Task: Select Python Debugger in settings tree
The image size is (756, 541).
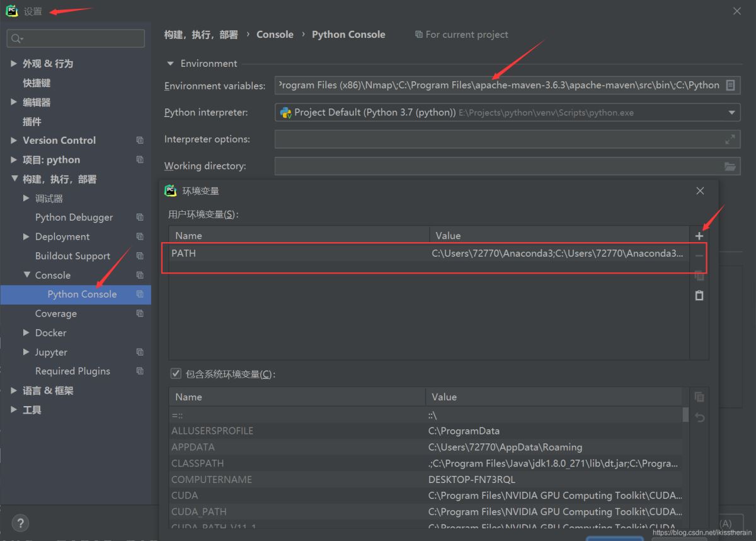Action: 74,218
